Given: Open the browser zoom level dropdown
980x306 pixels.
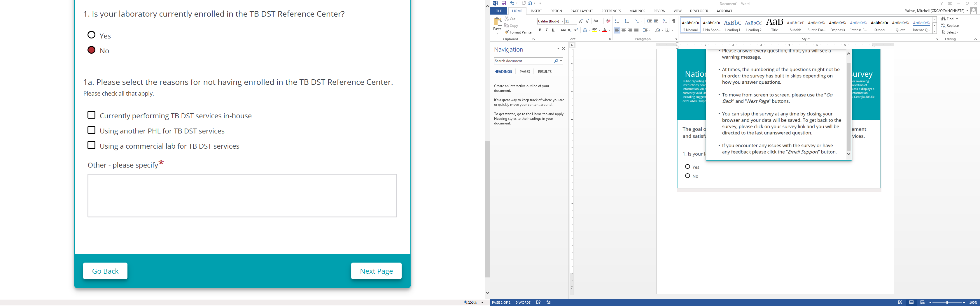Looking at the screenshot, I should [x=482, y=303].
